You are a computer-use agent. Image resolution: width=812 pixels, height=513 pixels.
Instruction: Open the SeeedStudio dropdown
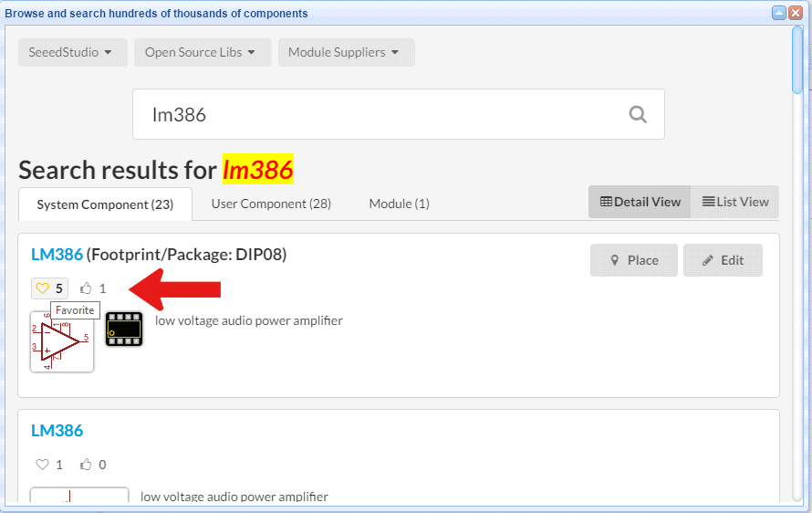[x=72, y=52]
